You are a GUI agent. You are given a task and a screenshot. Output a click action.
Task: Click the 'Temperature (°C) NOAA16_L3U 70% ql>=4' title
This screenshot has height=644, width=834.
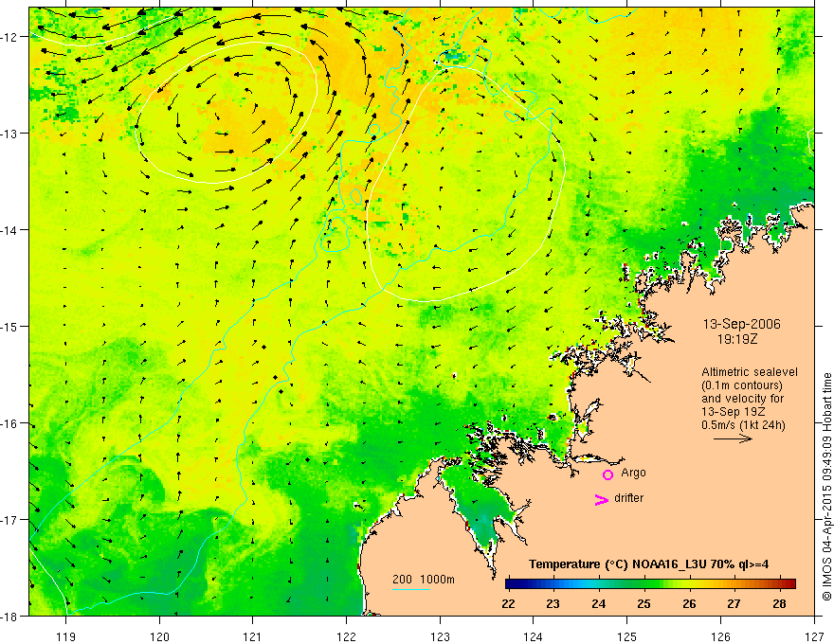[648, 564]
